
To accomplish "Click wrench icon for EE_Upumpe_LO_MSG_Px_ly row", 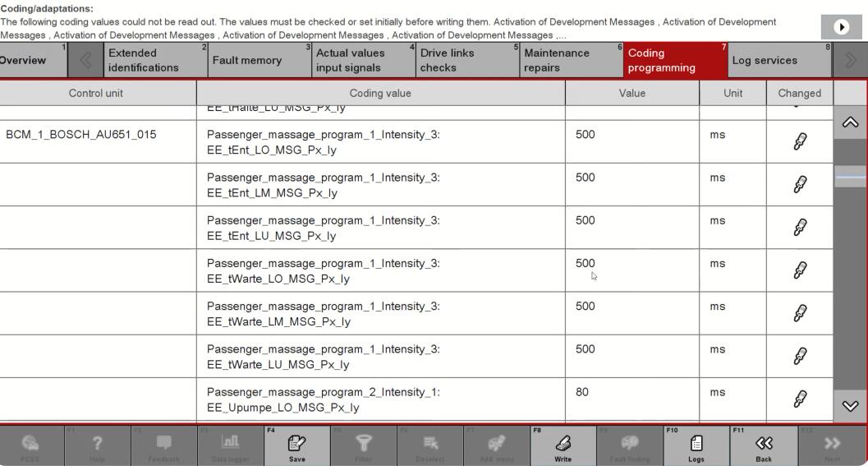I will (799, 399).
